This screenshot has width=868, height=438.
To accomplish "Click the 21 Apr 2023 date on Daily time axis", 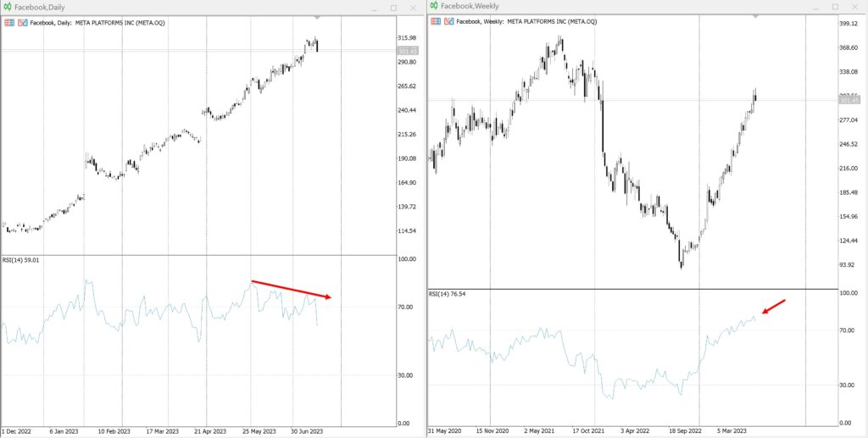I will [208, 431].
